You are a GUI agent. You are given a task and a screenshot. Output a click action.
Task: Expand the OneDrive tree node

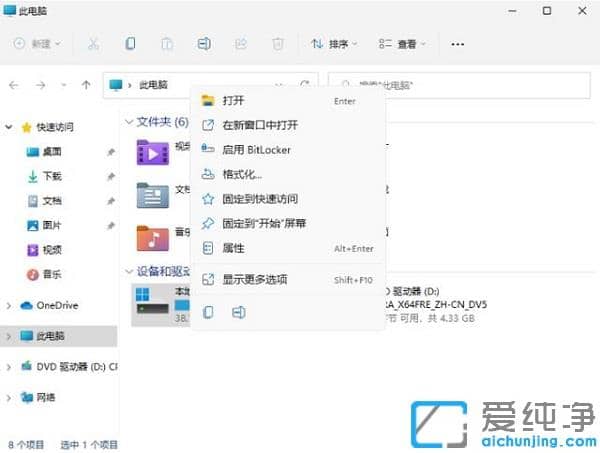[x=10, y=306]
